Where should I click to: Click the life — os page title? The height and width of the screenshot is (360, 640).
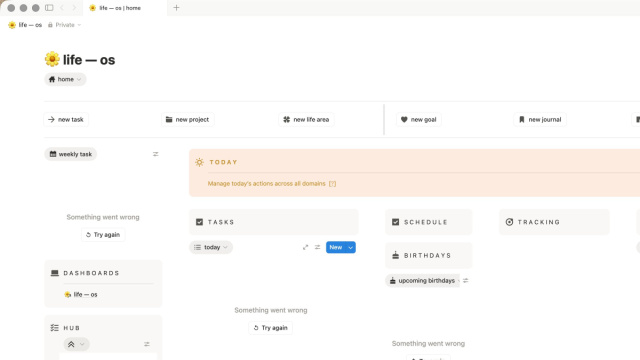[x=89, y=60]
